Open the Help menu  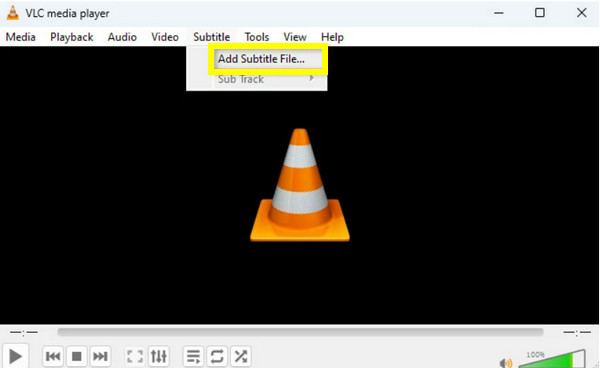[332, 37]
